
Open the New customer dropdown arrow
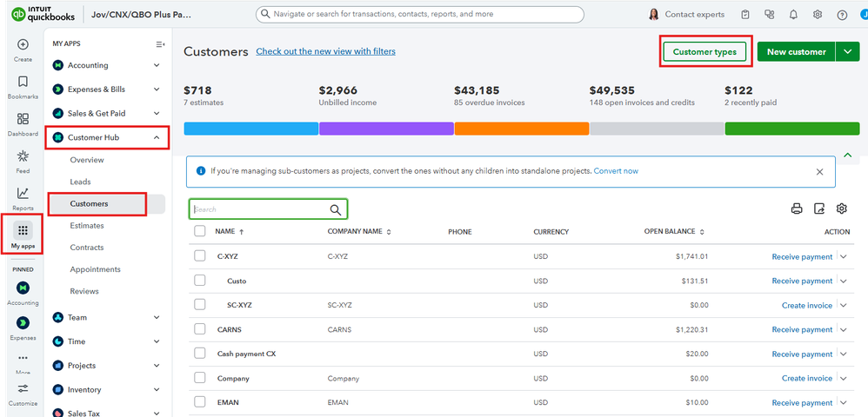click(848, 52)
